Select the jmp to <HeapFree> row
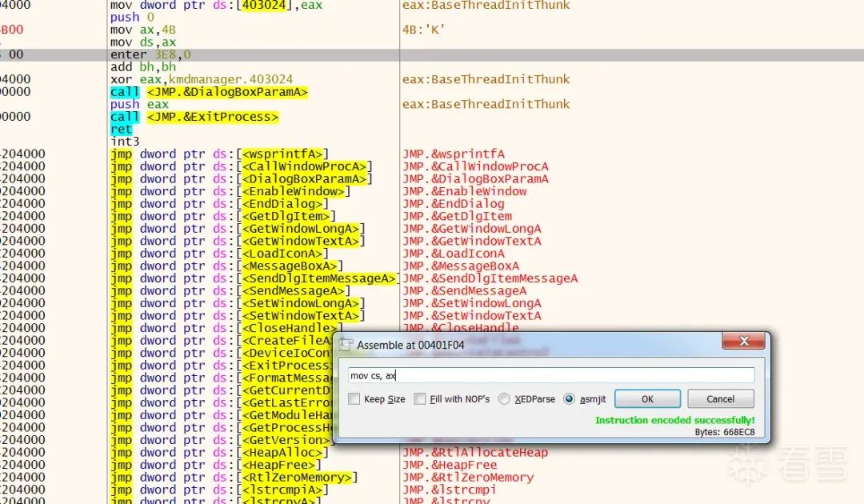 [x=215, y=465]
